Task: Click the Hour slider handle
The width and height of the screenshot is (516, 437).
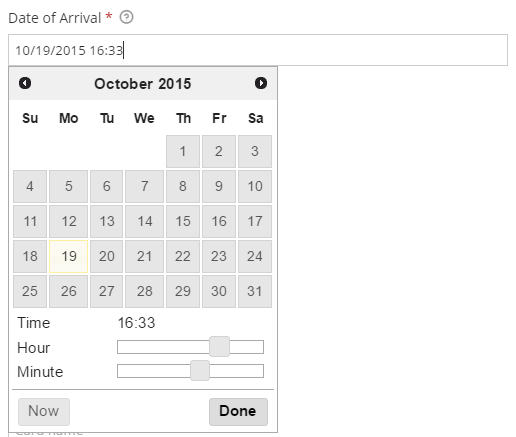Action: [219, 347]
